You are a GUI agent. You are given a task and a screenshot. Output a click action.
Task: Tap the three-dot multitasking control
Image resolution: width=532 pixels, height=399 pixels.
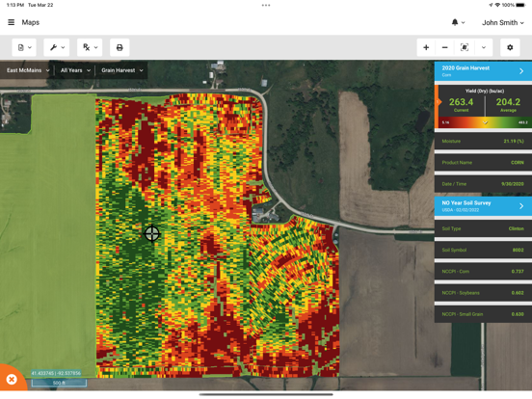tap(266, 5)
